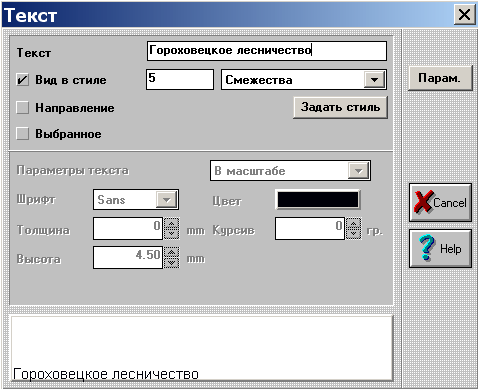Increase Курсив with the up arrow

(x=353, y=223)
